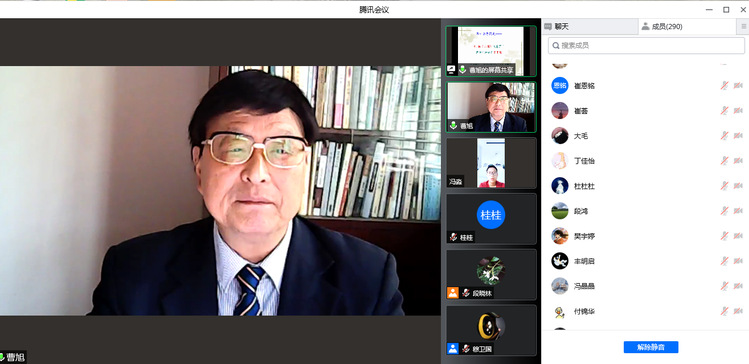The width and height of the screenshot is (749, 364).
Task: Click 丁佳怡's camera off icon
Action: (738, 161)
